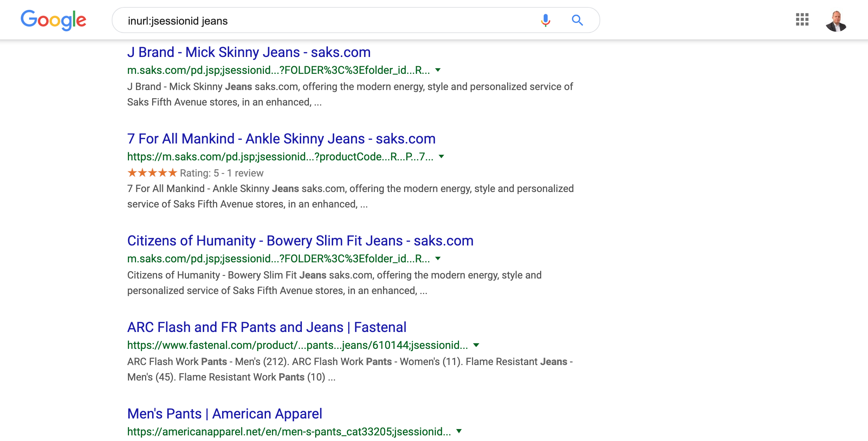Open the Citizens of Humanity Bowery Slim Fit result
Screen dimensions: 868x441
[x=300, y=241]
